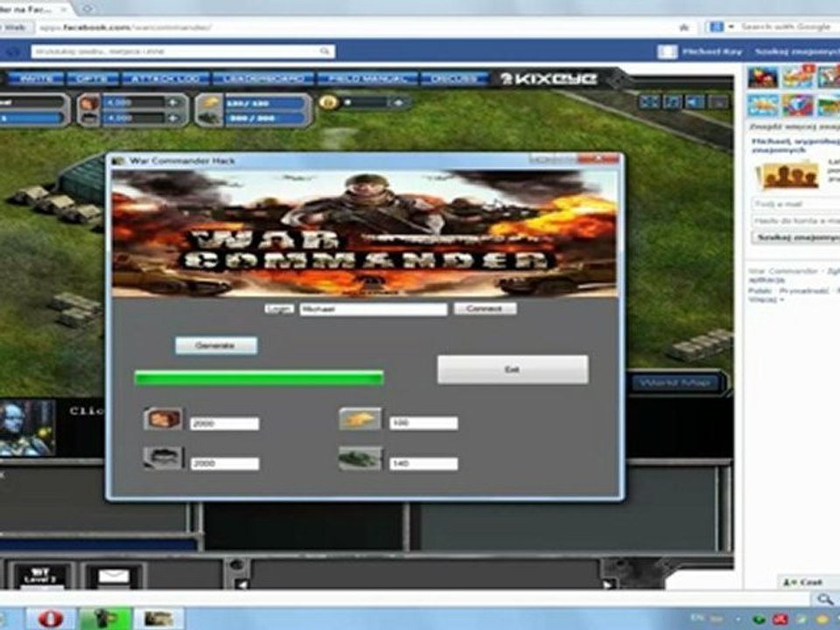Screen dimensions: 840x630
Task: Click the lightning power icon in the hack window
Action: (360, 419)
